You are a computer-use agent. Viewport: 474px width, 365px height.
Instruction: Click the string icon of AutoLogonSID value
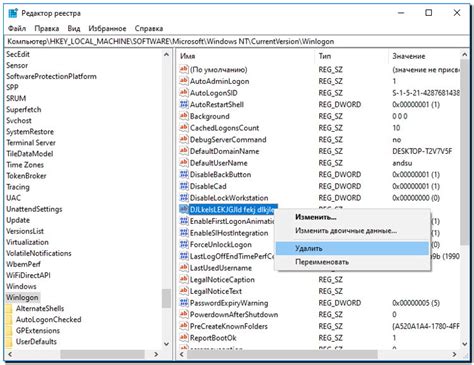click(x=184, y=92)
